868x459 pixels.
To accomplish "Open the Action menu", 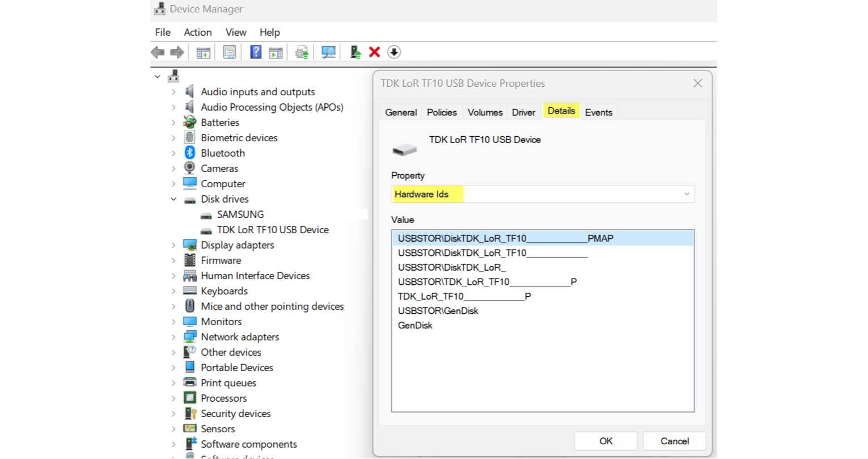I will pos(198,32).
